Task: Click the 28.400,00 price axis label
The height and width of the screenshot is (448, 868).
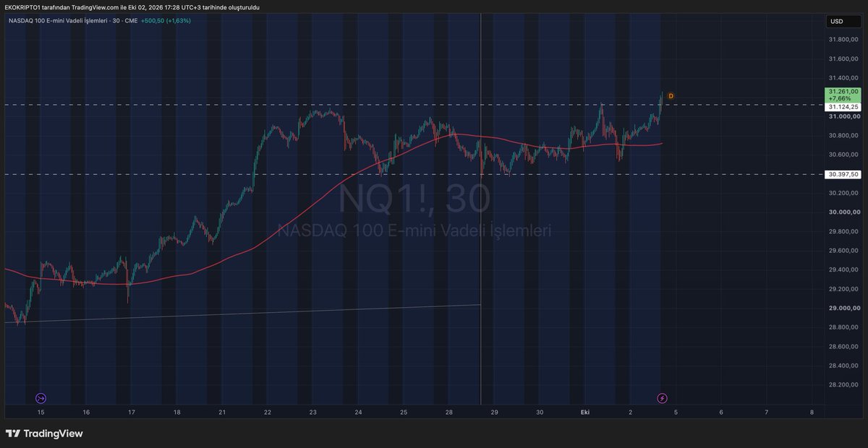Action: [x=844, y=366]
